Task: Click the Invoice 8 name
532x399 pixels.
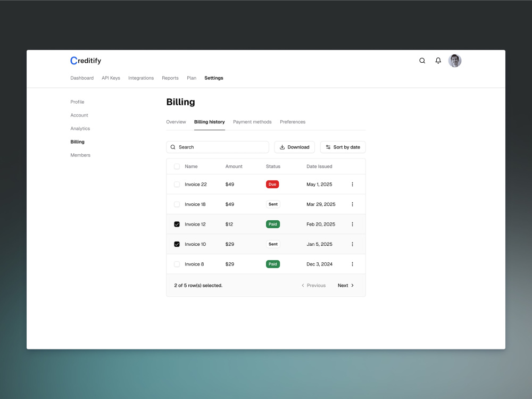Action: (x=194, y=264)
